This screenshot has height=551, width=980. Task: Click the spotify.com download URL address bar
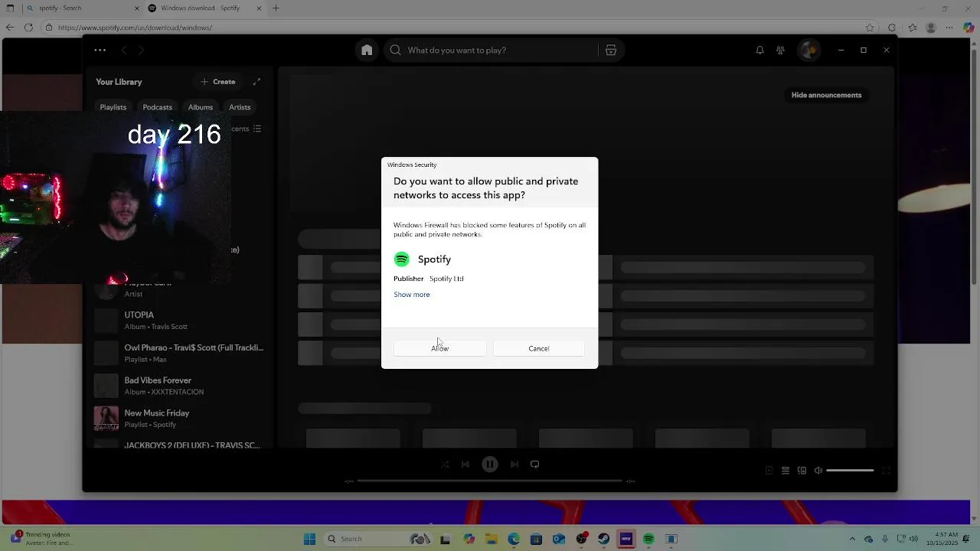tap(452, 28)
